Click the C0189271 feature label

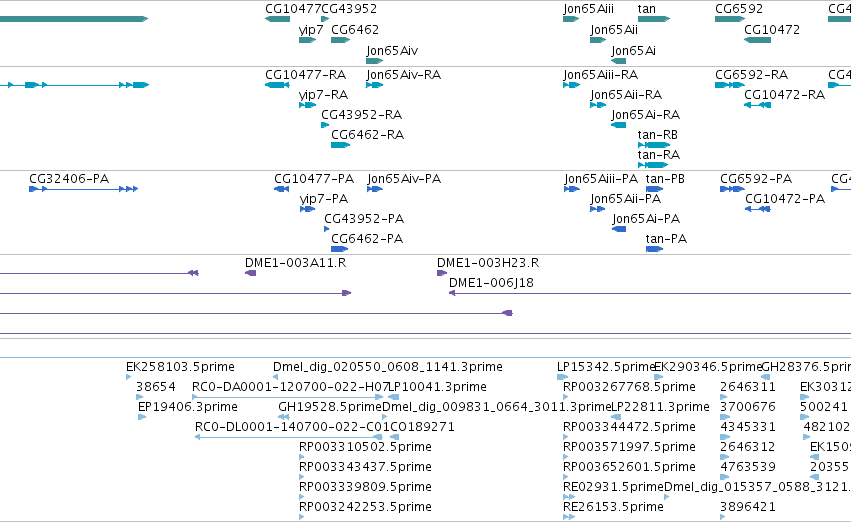[x=422, y=427]
